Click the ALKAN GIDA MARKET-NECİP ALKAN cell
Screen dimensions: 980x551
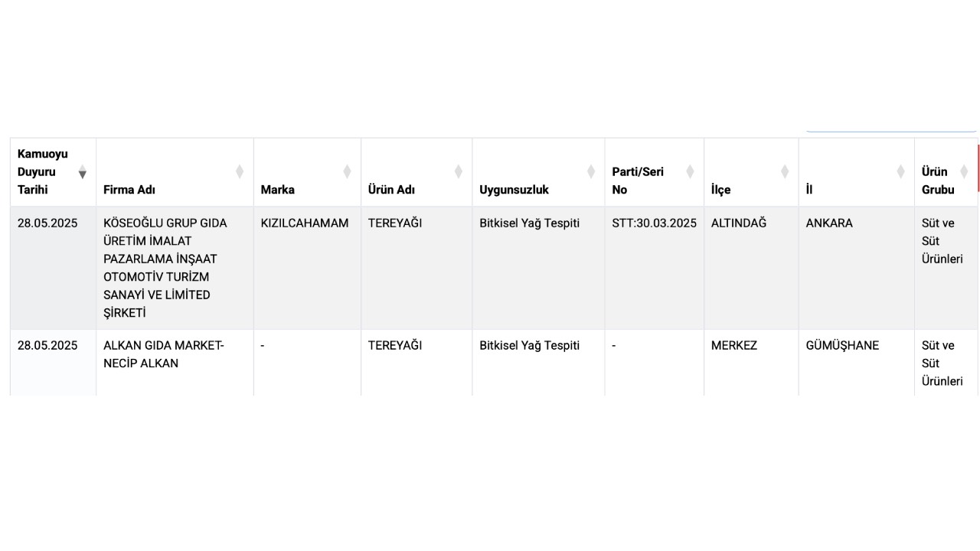(x=175, y=363)
